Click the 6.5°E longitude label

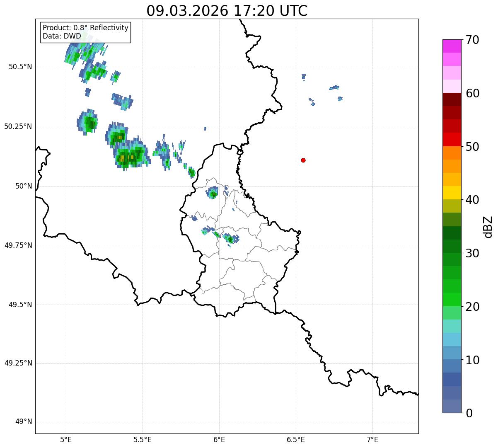pos(296,440)
